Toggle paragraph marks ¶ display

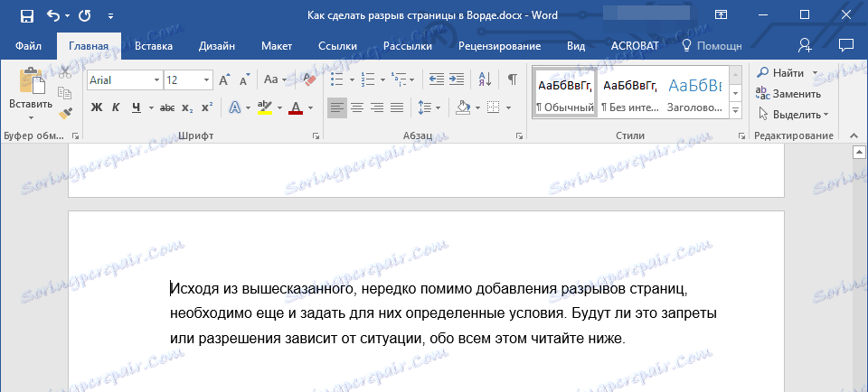point(513,80)
